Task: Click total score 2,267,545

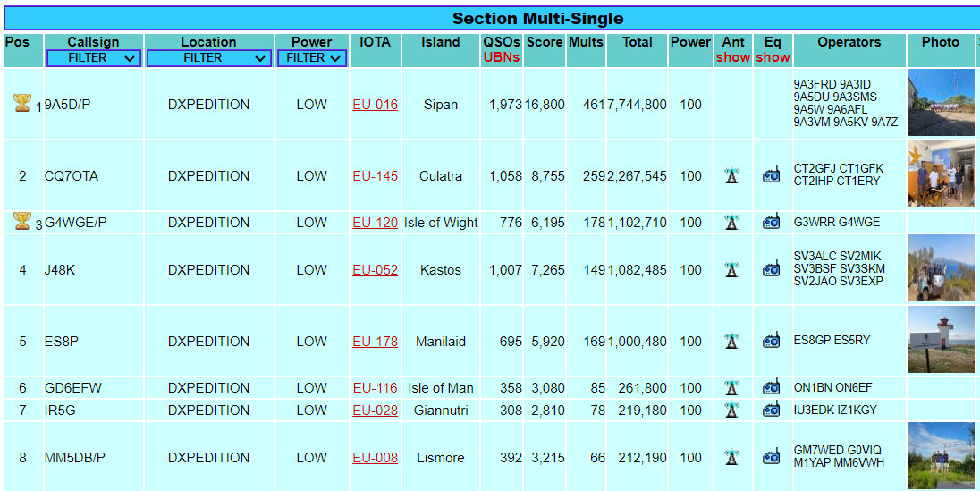Action: (x=637, y=176)
